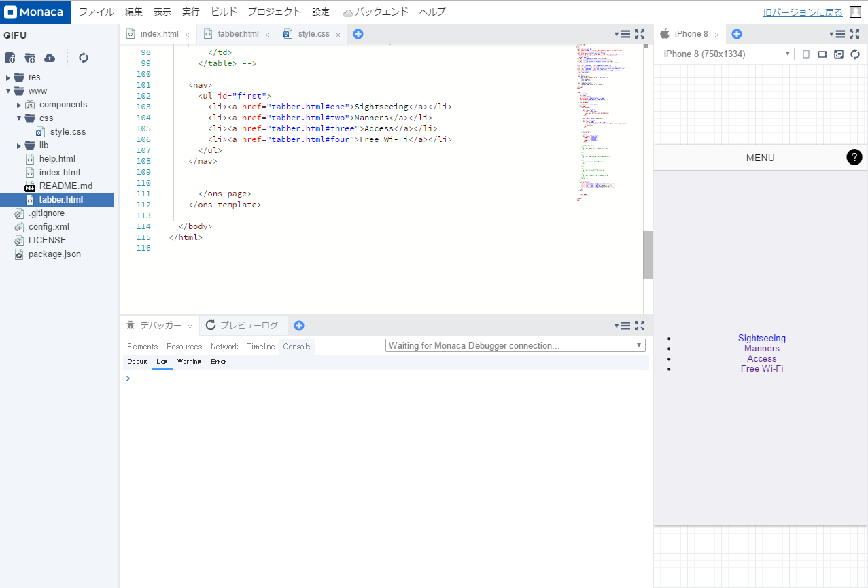
Task: Click the console input prompt line
Action: point(386,378)
